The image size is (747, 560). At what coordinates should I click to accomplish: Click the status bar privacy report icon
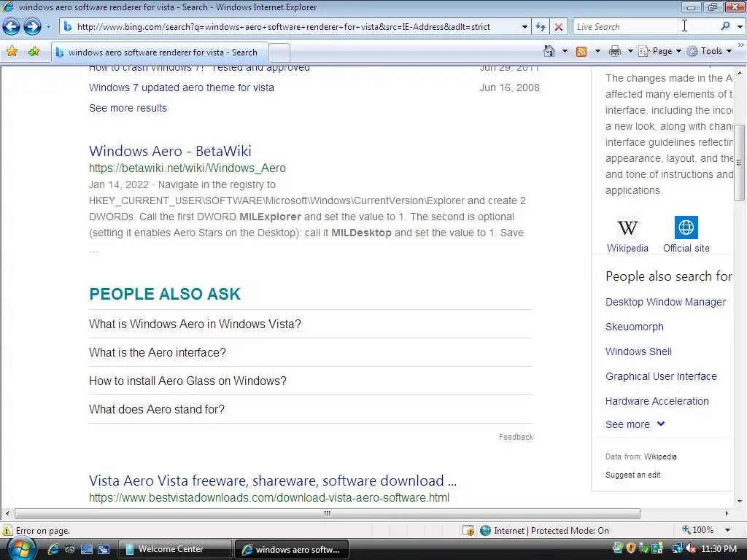point(468,531)
